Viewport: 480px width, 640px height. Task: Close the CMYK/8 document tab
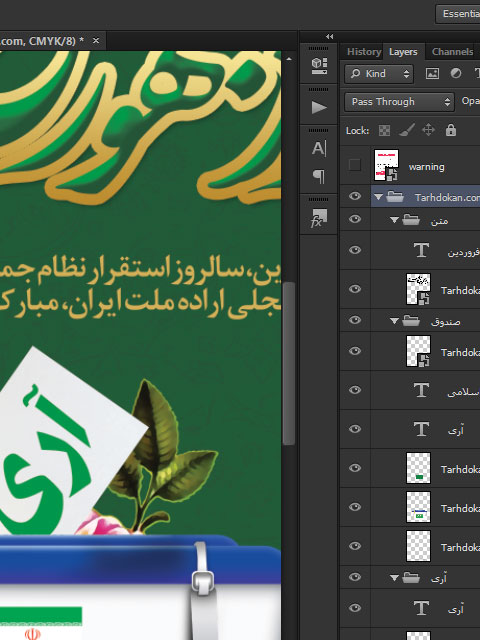coord(96,40)
